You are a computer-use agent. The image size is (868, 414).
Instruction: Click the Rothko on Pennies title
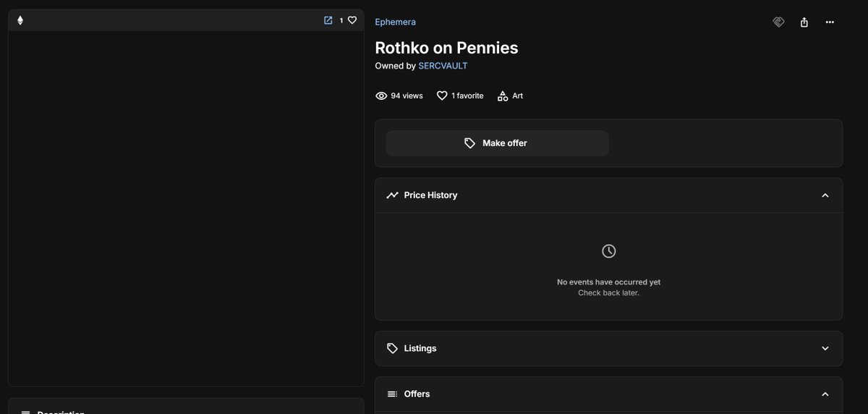446,48
